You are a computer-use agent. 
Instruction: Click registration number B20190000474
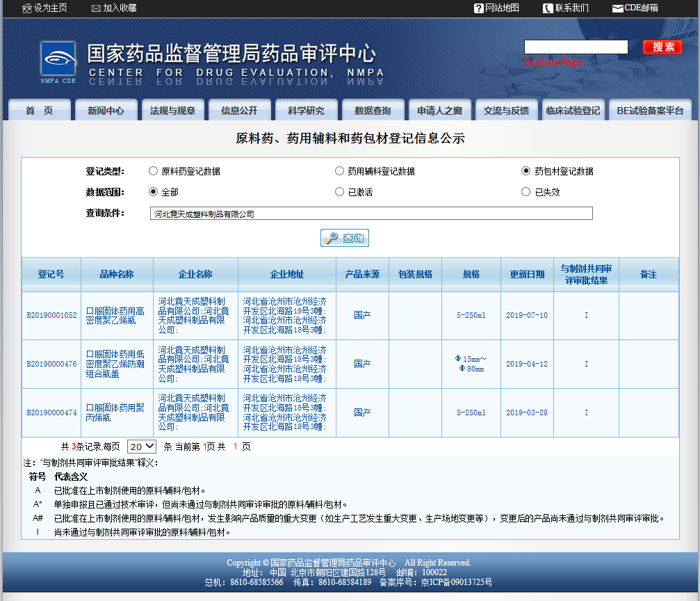[x=51, y=413]
